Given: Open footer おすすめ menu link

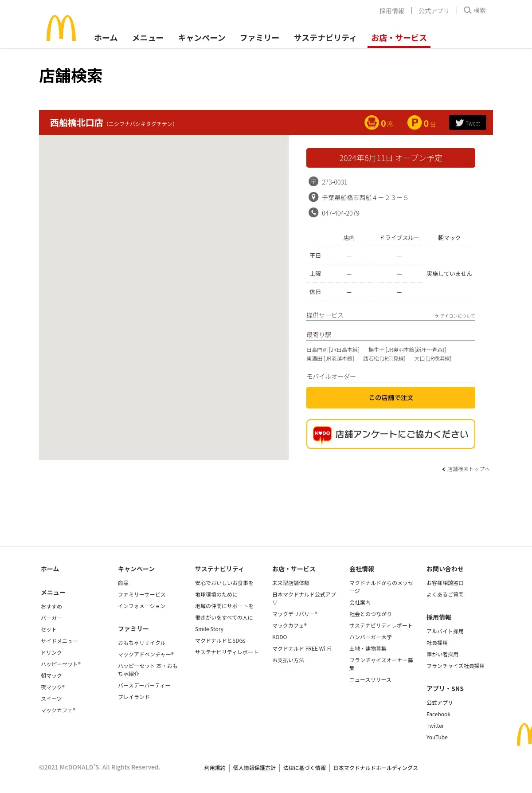Looking at the screenshot, I should (x=51, y=606).
